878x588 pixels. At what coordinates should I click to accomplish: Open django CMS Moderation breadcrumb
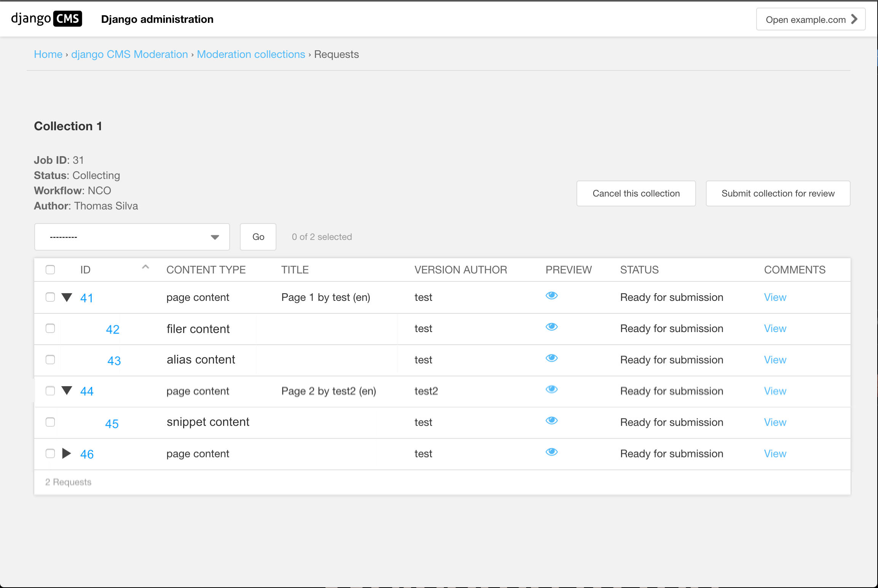coord(129,54)
